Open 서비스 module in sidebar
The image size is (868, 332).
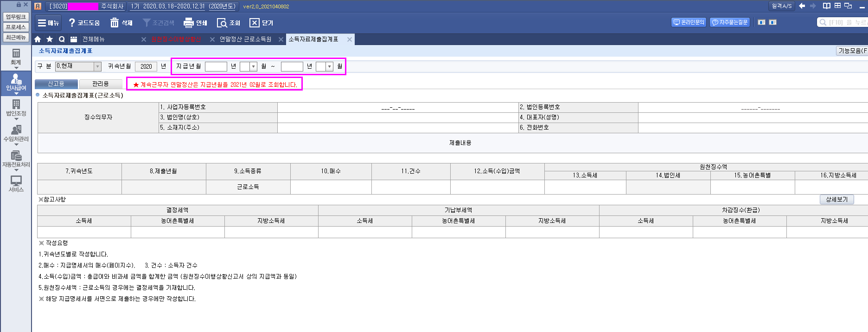pos(16,184)
